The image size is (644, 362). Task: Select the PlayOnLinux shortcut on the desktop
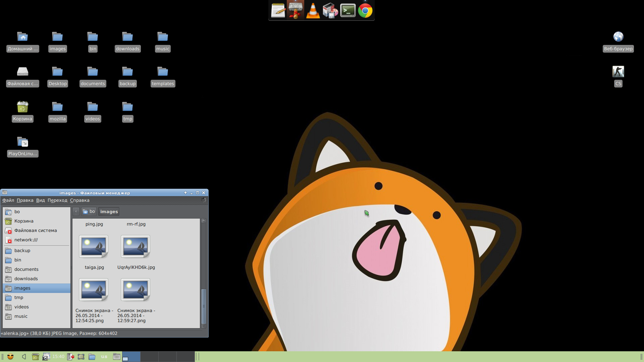pyautogui.click(x=22, y=147)
